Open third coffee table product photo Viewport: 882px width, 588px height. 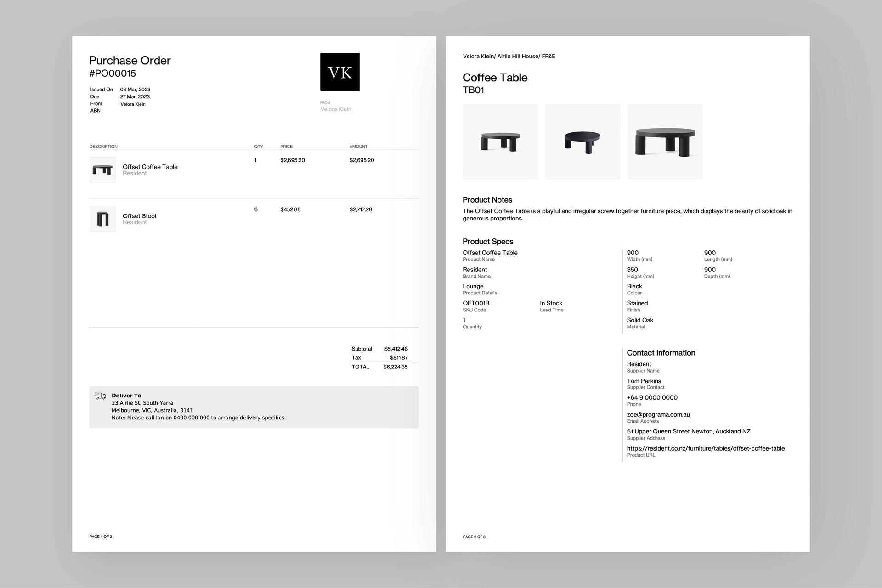(664, 141)
